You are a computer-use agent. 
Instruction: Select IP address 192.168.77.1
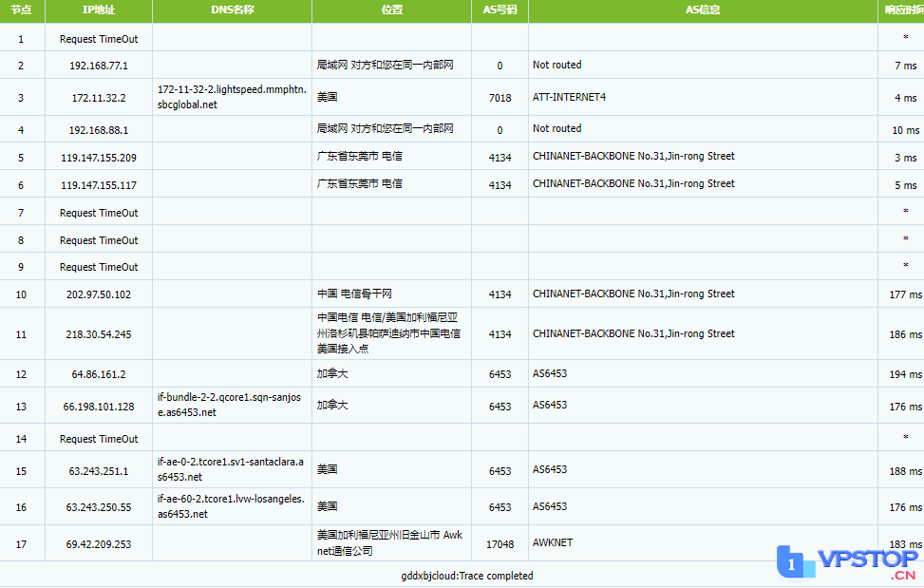pos(98,66)
